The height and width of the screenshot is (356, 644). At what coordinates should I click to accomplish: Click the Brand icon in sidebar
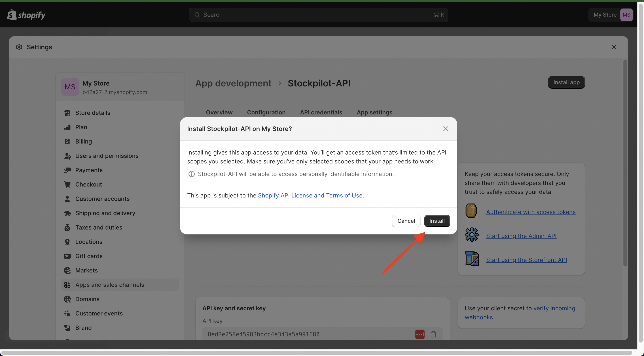click(67, 328)
